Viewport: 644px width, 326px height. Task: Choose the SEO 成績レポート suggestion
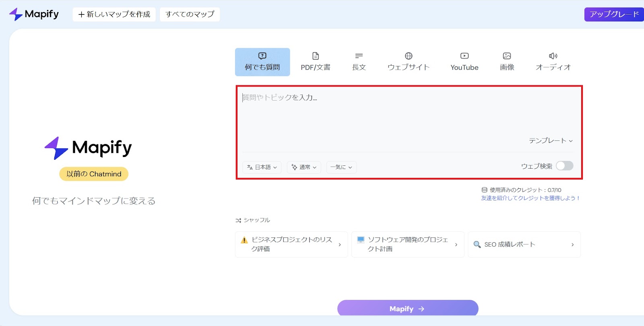[524, 244]
